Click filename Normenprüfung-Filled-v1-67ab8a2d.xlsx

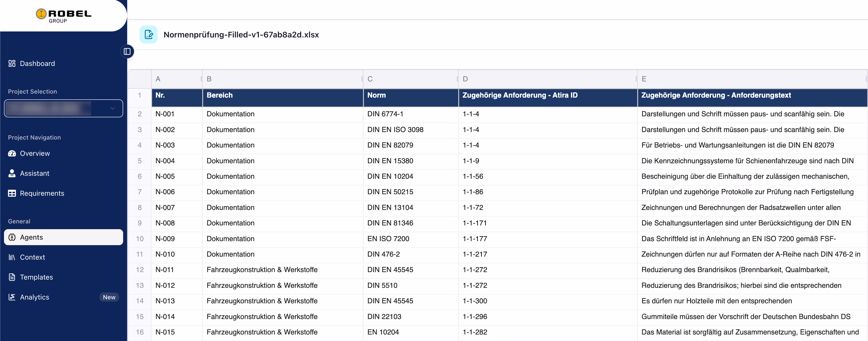pos(241,35)
